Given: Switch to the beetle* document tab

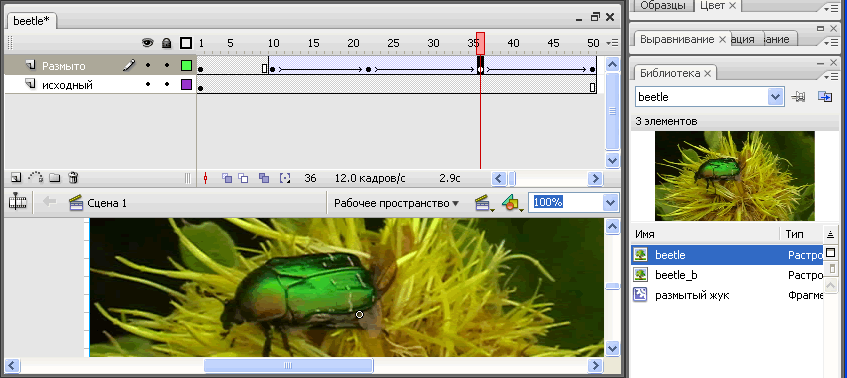Looking at the screenshot, I should click(x=31, y=21).
